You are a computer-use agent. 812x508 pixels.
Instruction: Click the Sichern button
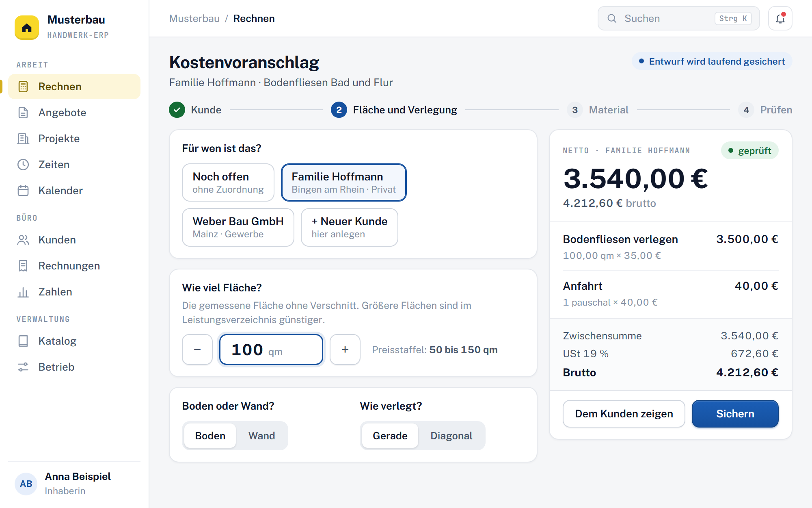pyautogui.click(x=735, y=414)
